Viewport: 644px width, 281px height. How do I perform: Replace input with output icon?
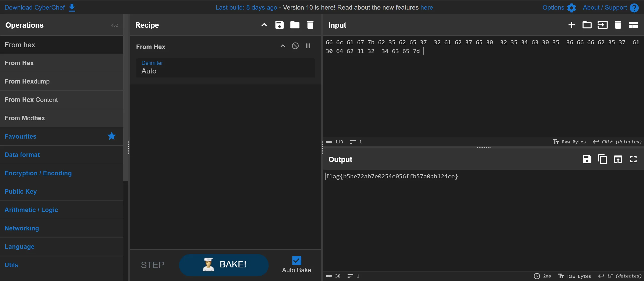pos(618,159)
